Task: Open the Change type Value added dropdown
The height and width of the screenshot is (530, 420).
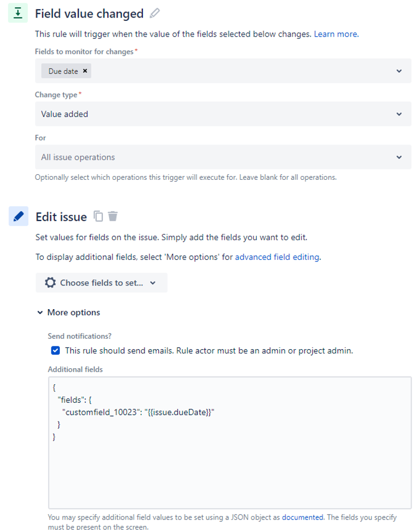Action: [223, 114]
